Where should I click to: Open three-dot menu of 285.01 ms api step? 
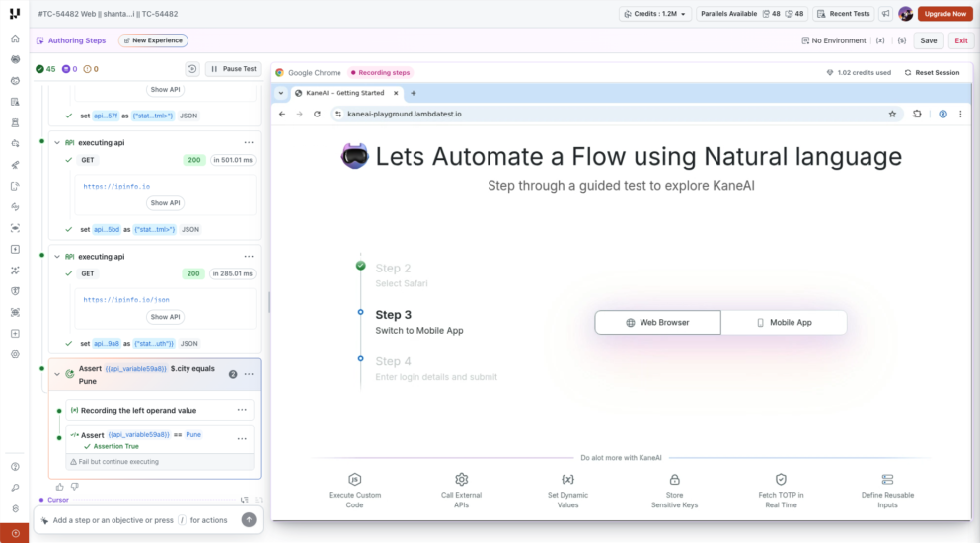[249, 257]
